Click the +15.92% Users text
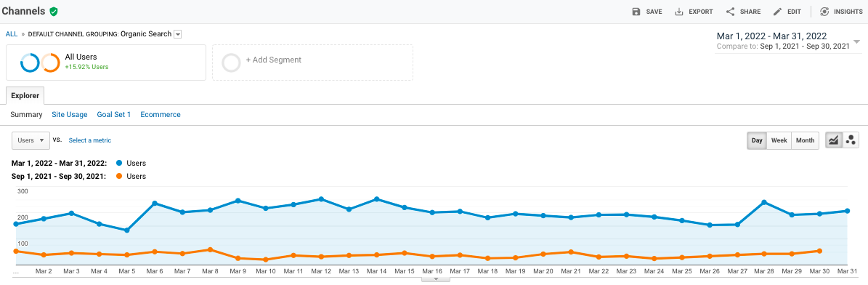868x285 pixels. coord(86,67)
